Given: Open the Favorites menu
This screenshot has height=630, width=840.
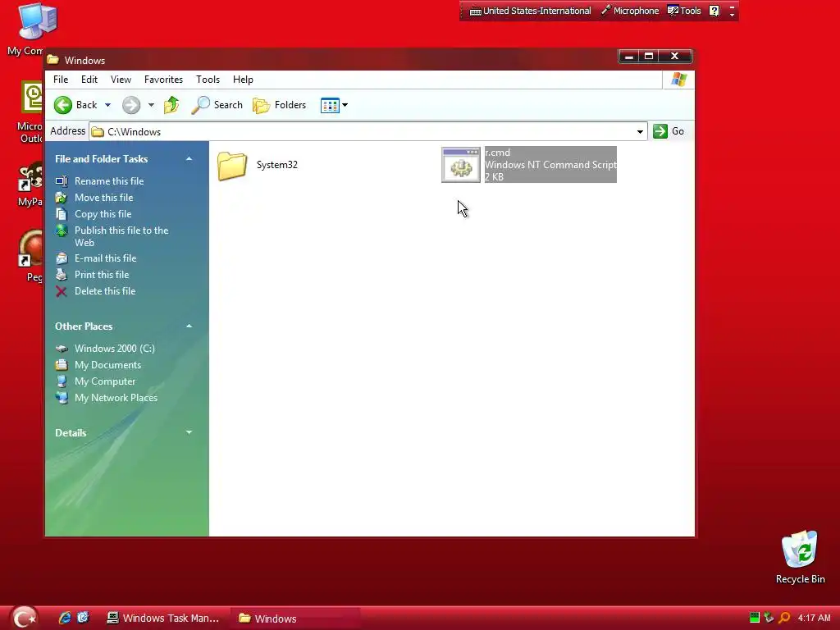Looking at the screenshot, I should (x=163, y=80).
